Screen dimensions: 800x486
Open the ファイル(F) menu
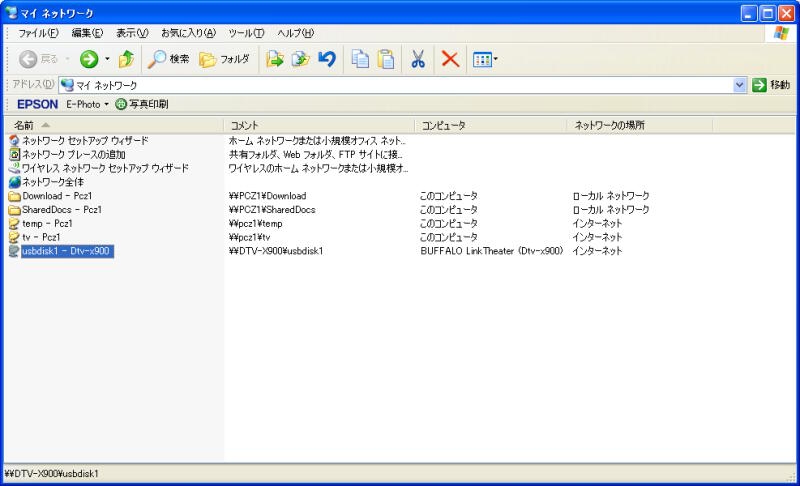click(38, 33)
